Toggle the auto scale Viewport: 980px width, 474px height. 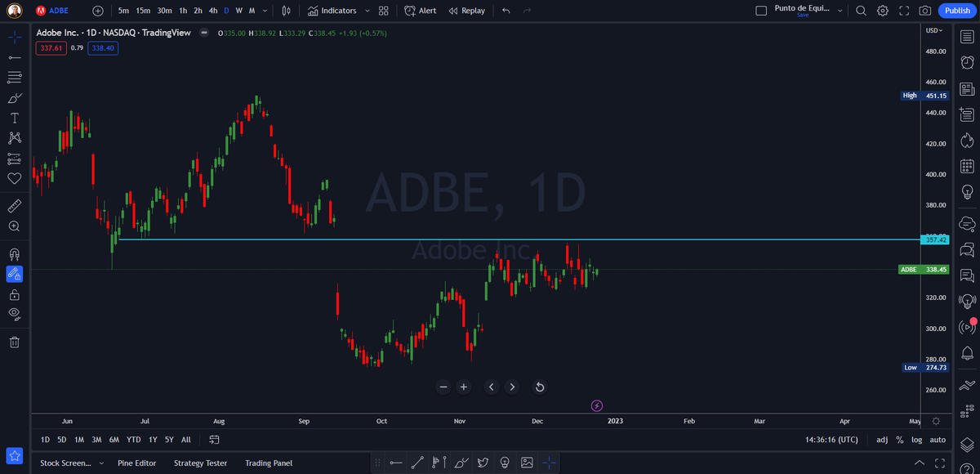click(x=938, y=440)
